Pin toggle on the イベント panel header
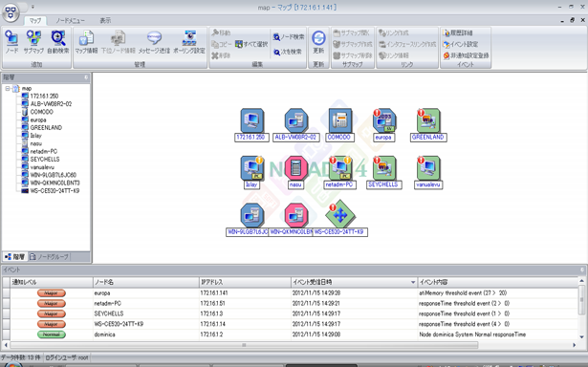Image resolution: width=588 pixels, height=367 pixels. click(582, 270)
